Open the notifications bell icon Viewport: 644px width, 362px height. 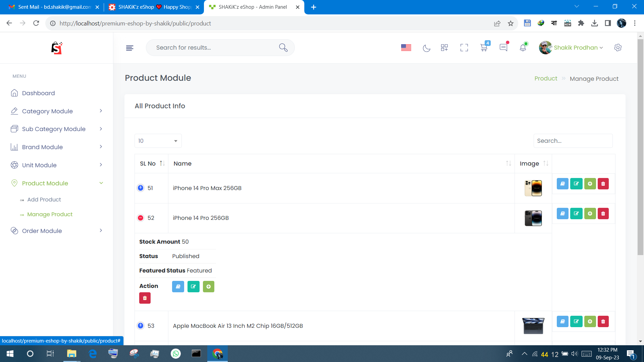point(523,48)
